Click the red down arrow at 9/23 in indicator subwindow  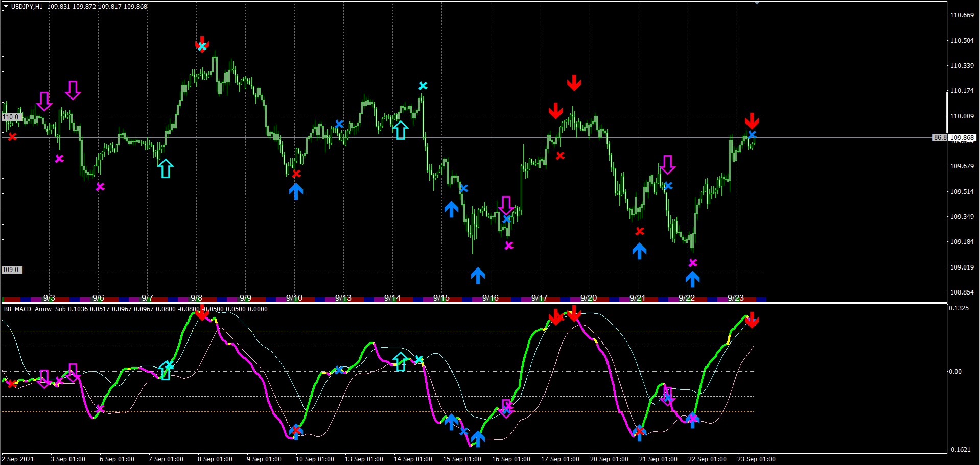coord(752,320)
